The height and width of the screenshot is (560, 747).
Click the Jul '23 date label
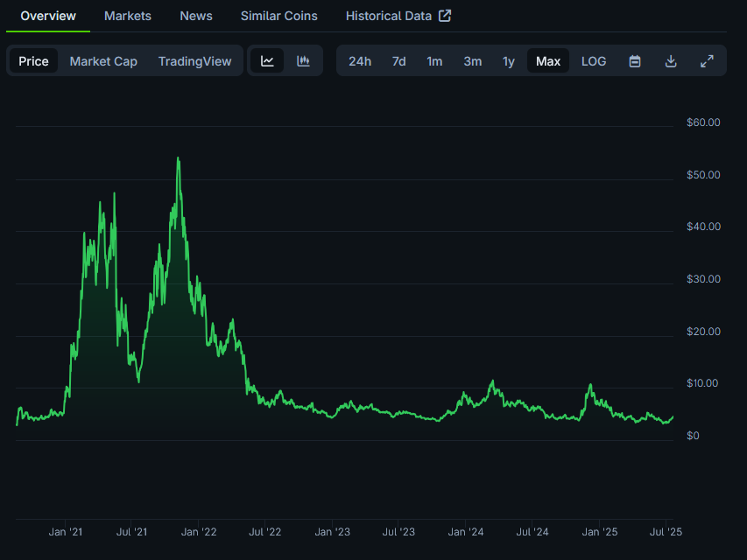398,532
